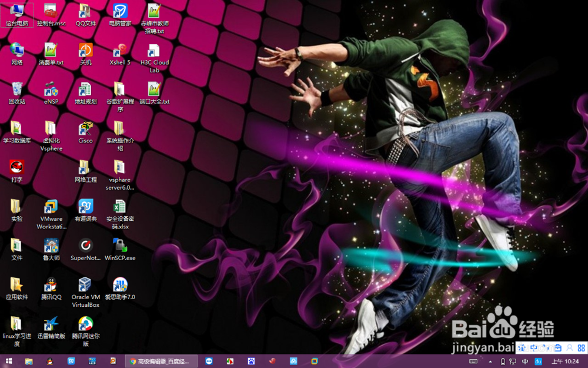This screenshot has height=368, width=588.
Task: Click the blue du input method icon
Action: coord(538,362)
